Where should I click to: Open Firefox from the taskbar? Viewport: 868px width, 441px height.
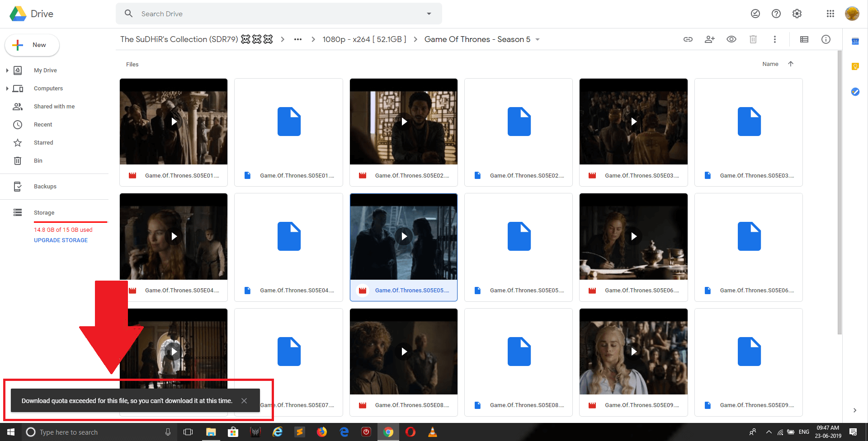322,432
